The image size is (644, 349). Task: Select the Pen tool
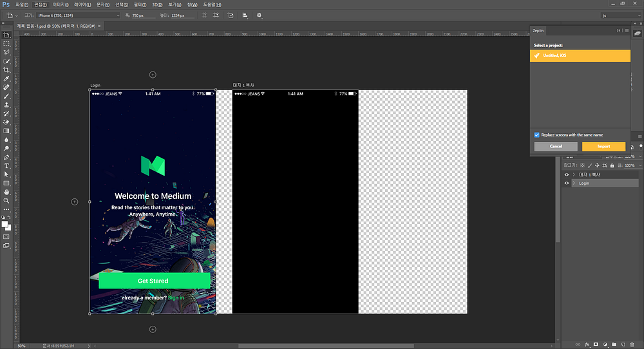click(x=6, y=157)
